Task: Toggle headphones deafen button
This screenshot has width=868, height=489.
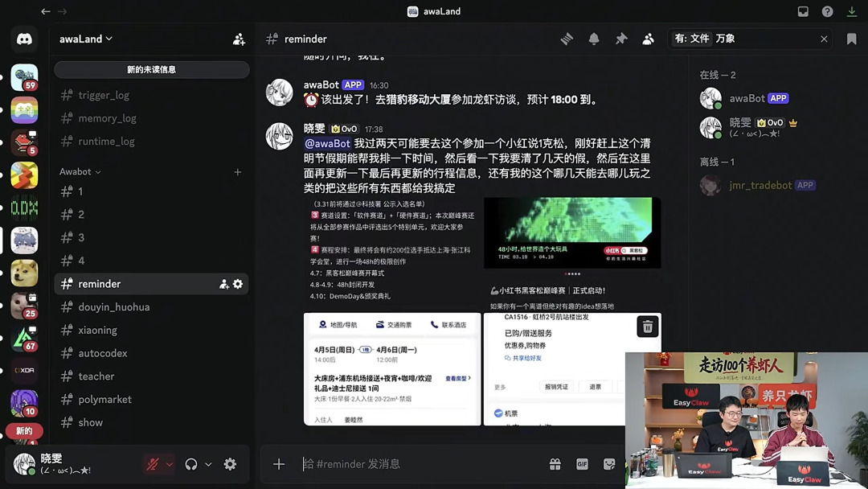Action: pos(191,464)
